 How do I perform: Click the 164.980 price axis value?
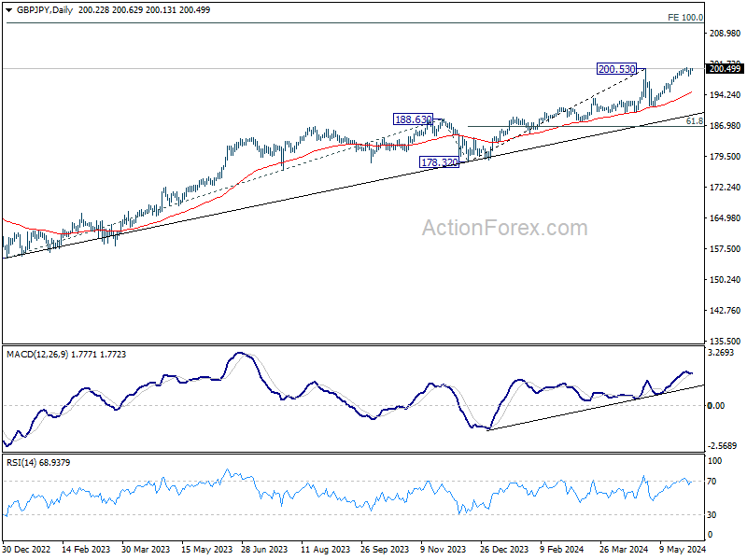(726, 218)
